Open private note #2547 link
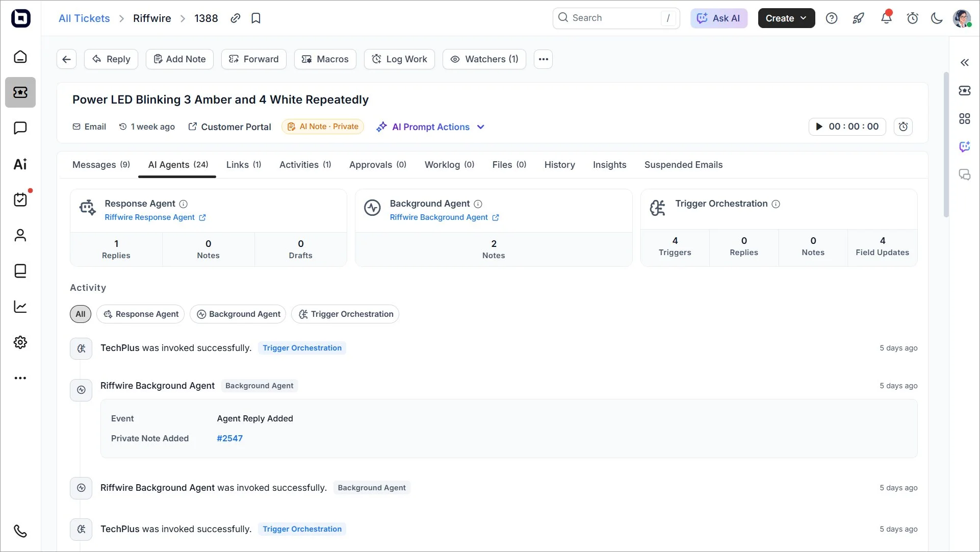This screenshot has height=552, width=980. [230, 438]
